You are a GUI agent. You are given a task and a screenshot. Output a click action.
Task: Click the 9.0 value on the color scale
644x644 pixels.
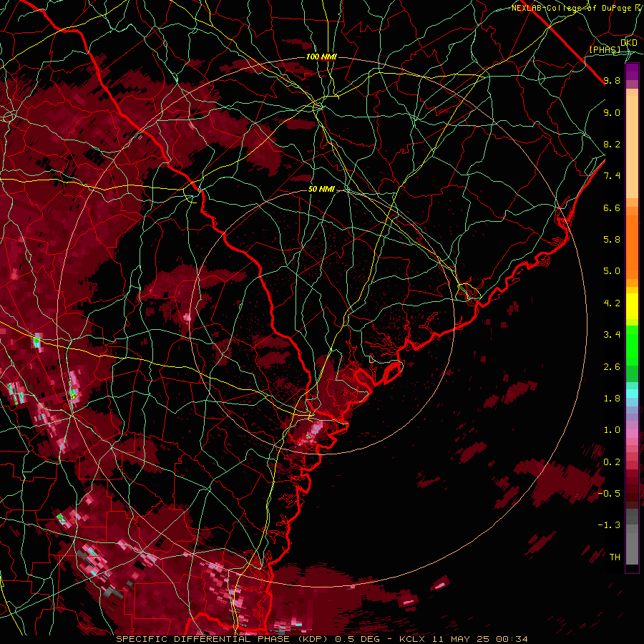click(612, 112)
